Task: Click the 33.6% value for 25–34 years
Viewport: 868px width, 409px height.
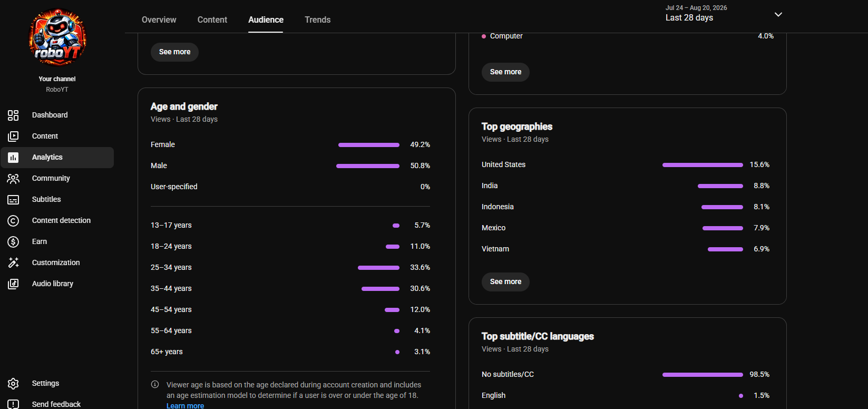Action: (x=420, y=267)
